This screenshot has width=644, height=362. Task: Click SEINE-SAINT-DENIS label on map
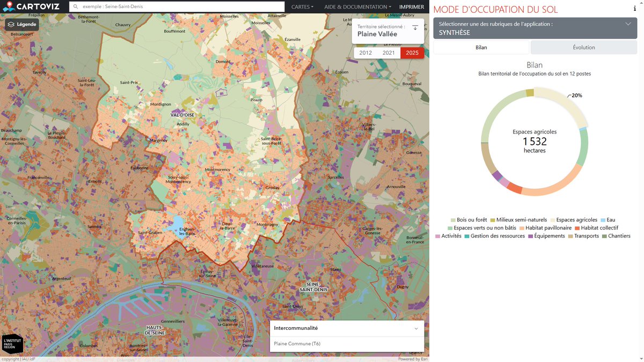(x=313, y=286)
